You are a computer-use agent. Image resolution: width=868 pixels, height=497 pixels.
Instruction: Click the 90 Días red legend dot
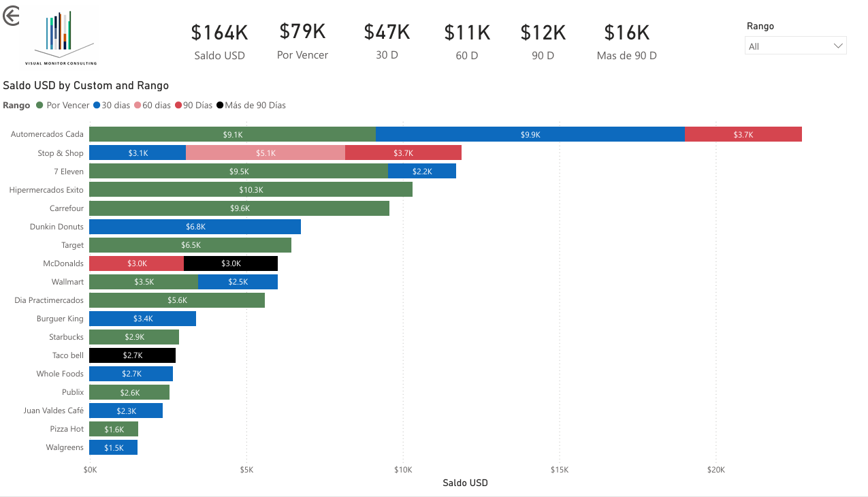179,106
